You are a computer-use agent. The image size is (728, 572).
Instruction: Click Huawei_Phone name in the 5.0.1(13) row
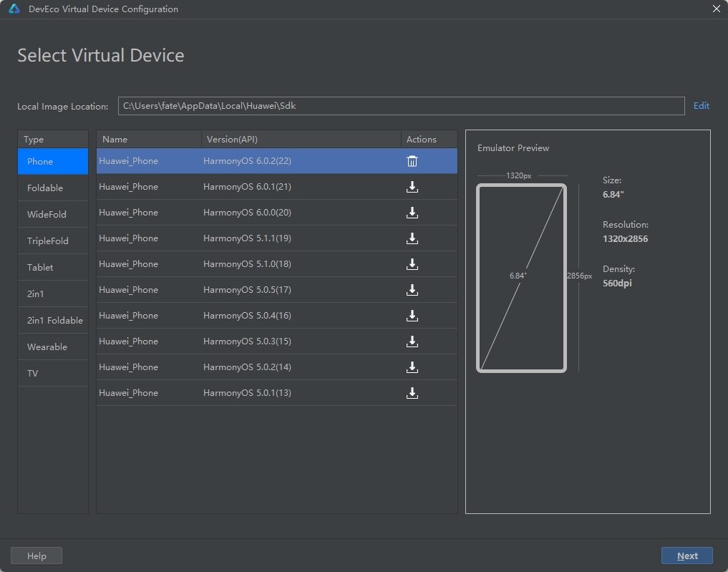129,393
